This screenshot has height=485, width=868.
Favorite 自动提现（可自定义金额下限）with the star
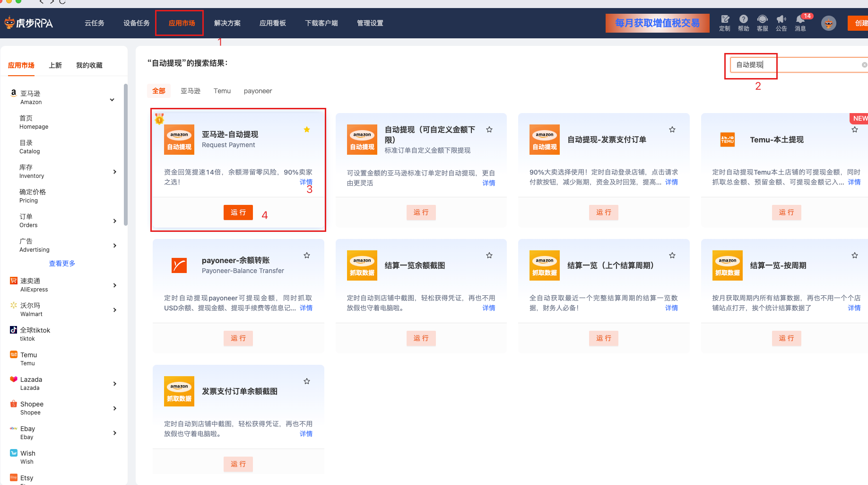coord(489,130)
